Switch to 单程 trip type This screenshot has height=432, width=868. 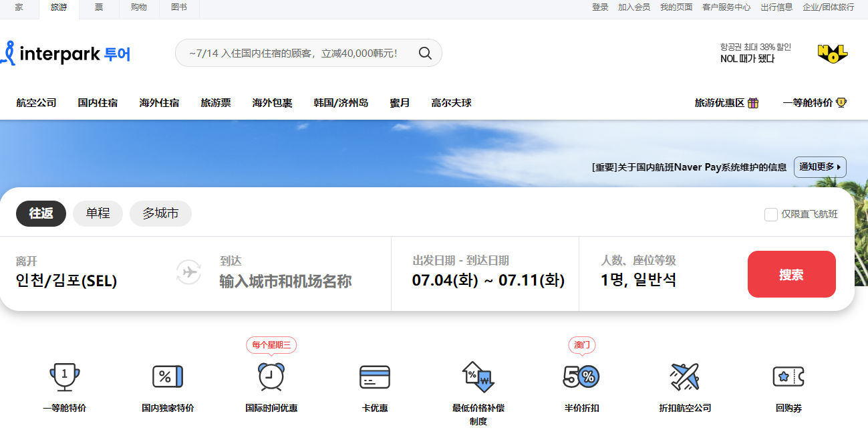tap(98, 213)
